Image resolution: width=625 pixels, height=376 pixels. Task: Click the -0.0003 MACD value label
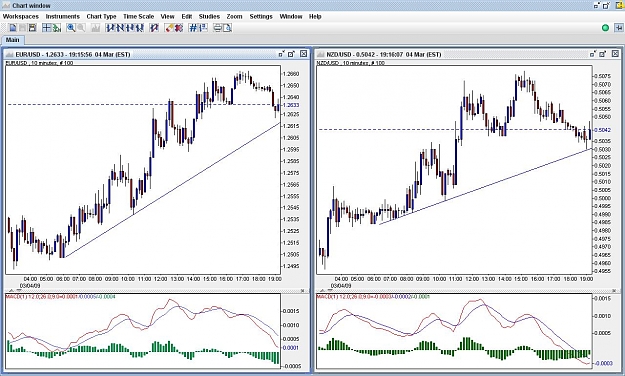click(604, 363)
